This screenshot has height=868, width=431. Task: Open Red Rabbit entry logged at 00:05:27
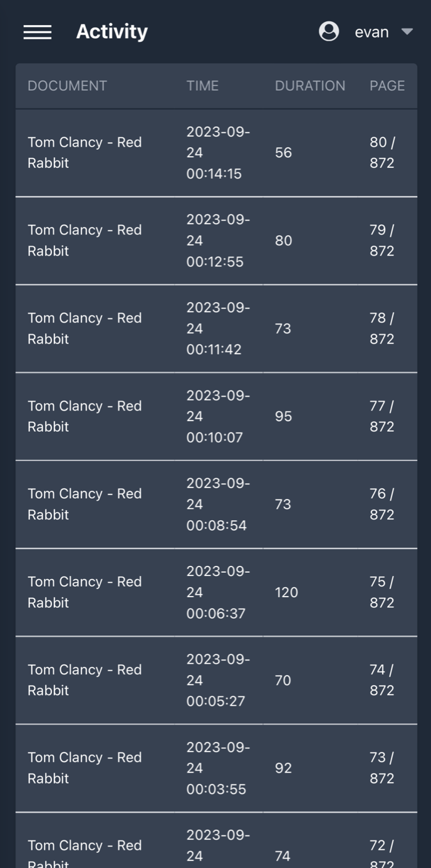coord(85,680)
